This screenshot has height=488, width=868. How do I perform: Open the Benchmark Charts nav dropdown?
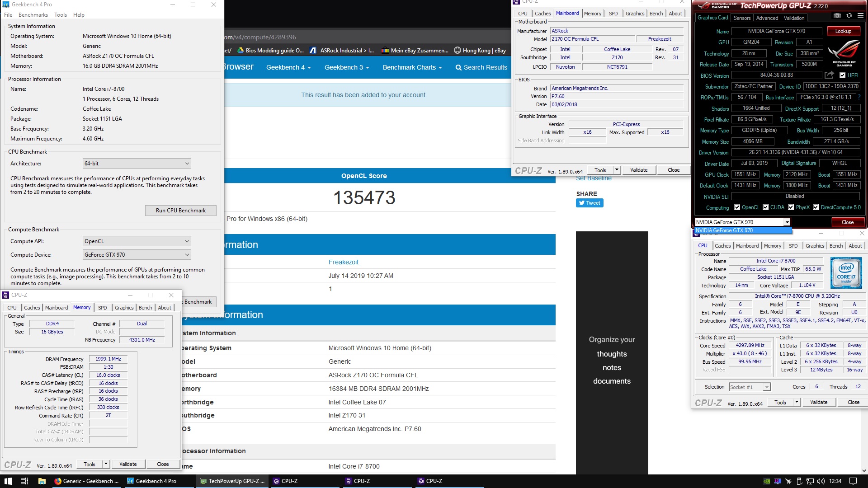click(412, 67)
